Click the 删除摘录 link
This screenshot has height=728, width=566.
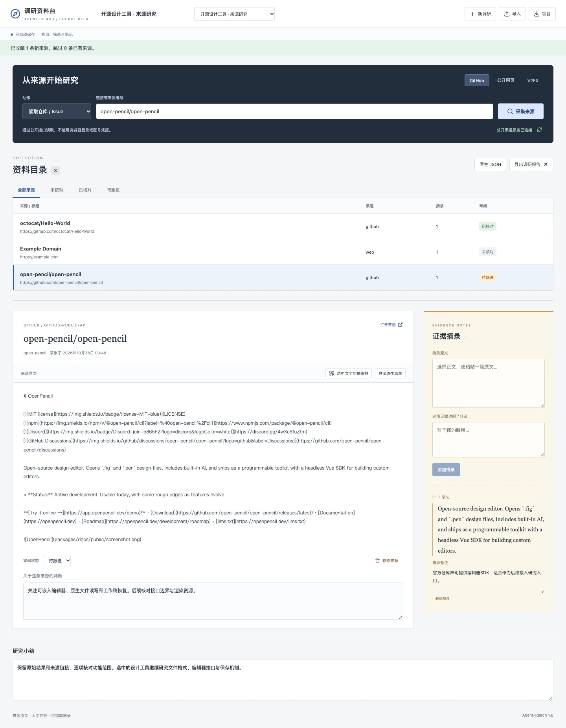pyautogui.click(x=442, y=599)
